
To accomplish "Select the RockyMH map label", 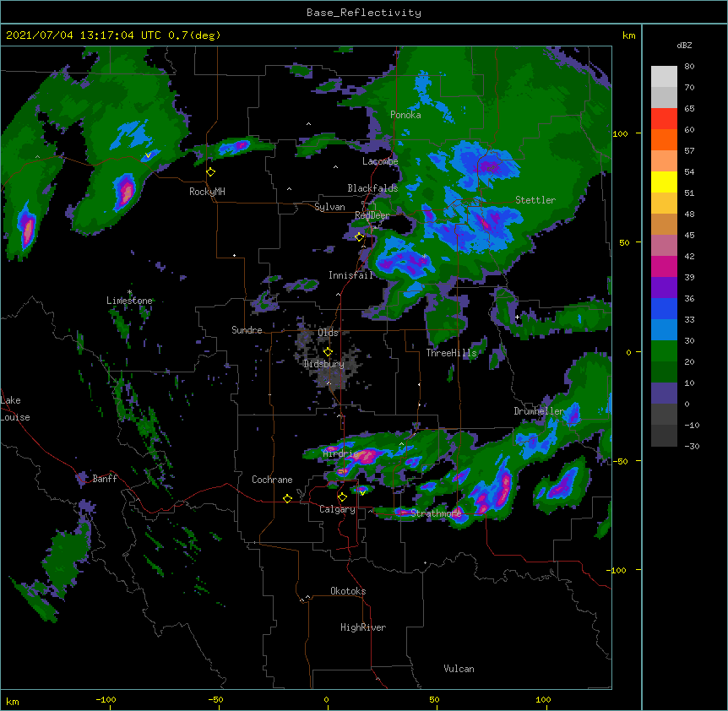I will [x=207, y=192].
